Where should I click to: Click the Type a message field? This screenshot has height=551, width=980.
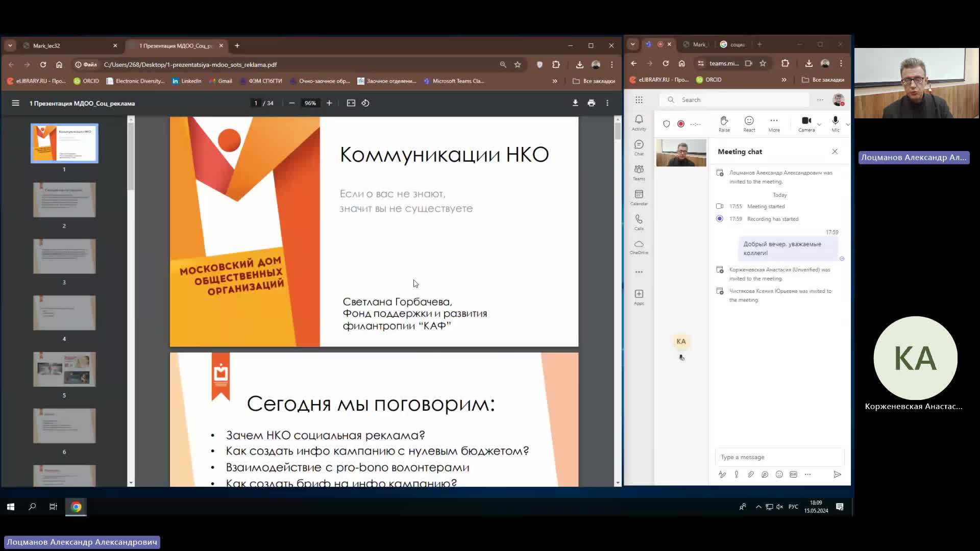[x=779, y=457]
